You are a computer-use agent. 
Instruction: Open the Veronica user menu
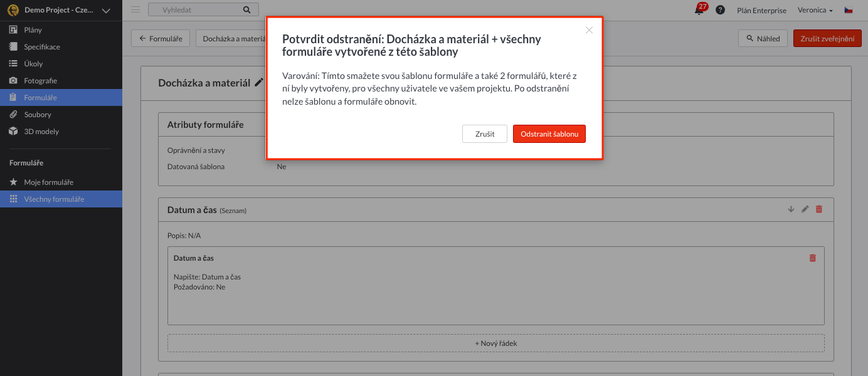(x=815, y=10)
